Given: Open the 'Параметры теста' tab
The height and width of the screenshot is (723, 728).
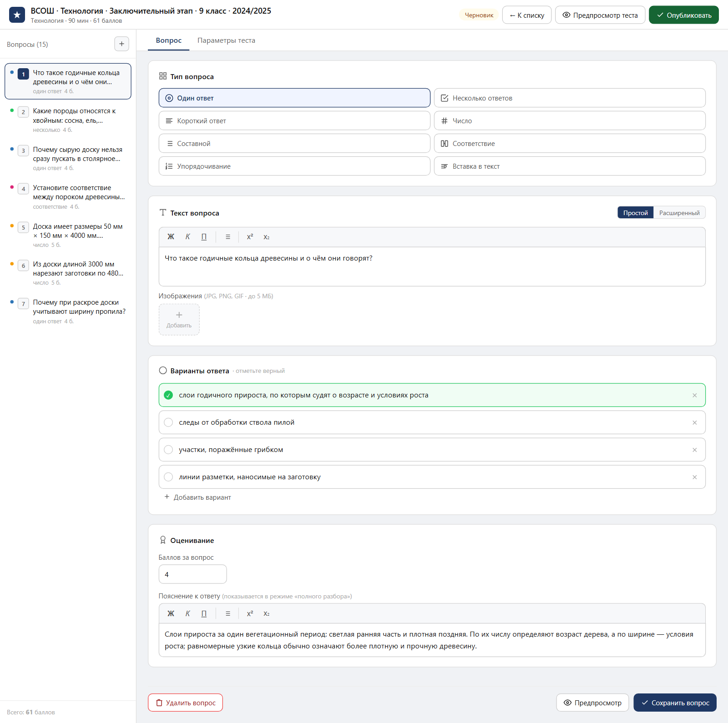Looking at the screenshot, I should pyautogui.click(x=226, y=40).
